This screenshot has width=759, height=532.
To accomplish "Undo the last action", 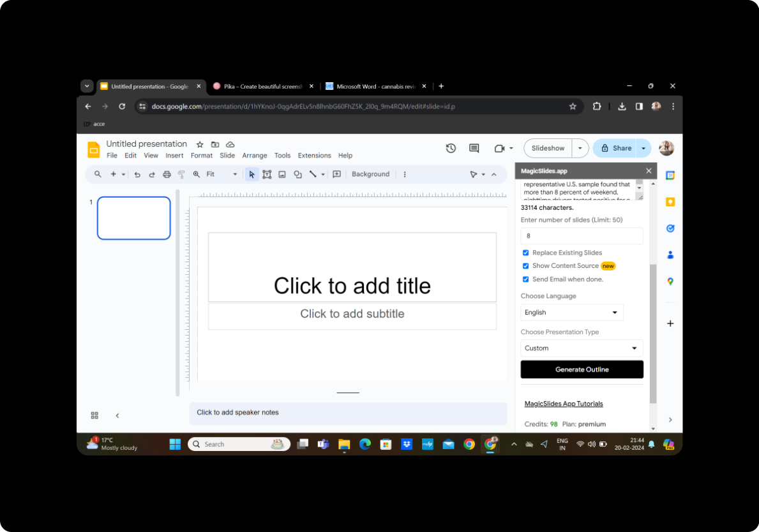I will (137, 175).
